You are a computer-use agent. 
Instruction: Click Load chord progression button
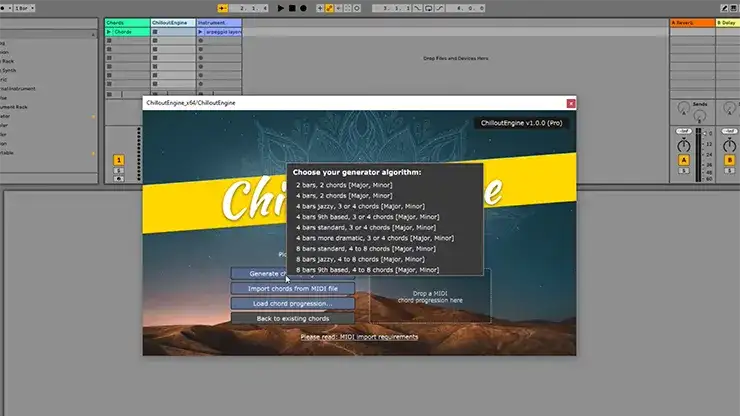click(293, 304)
